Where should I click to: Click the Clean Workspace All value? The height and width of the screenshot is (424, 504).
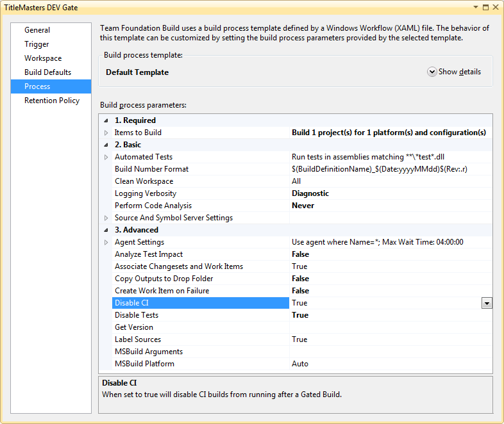pos(296,181)
